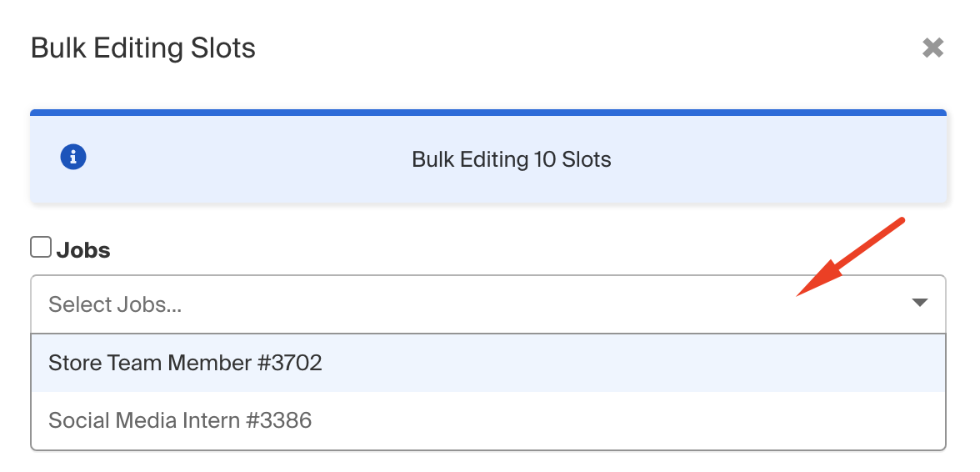Pick the Social Media Intern job entry
Viewport: 980px width, 472px height.
488,420
